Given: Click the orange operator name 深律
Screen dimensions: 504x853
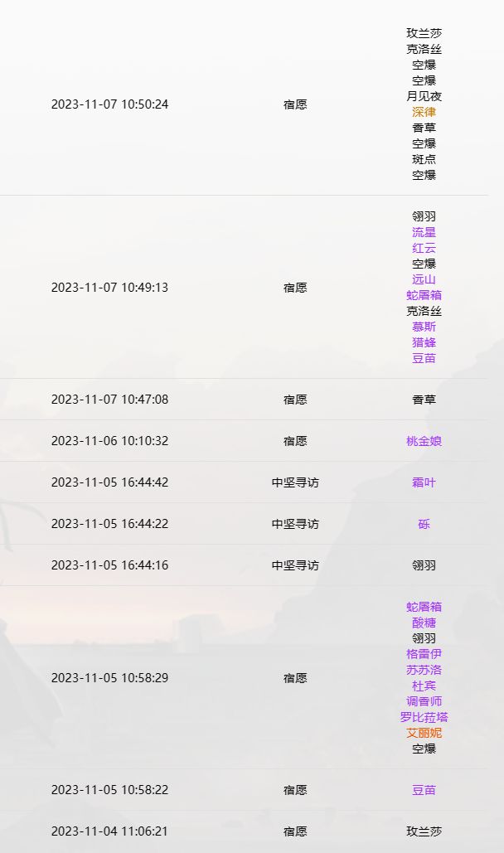Looking at the screenshot, I should [x=424, y=112].
